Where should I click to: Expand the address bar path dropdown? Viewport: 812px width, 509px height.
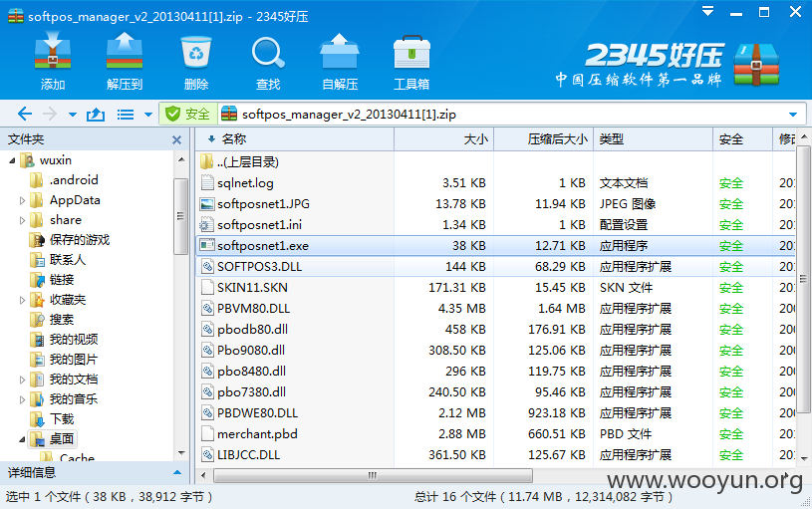click(x=793, y=115)
